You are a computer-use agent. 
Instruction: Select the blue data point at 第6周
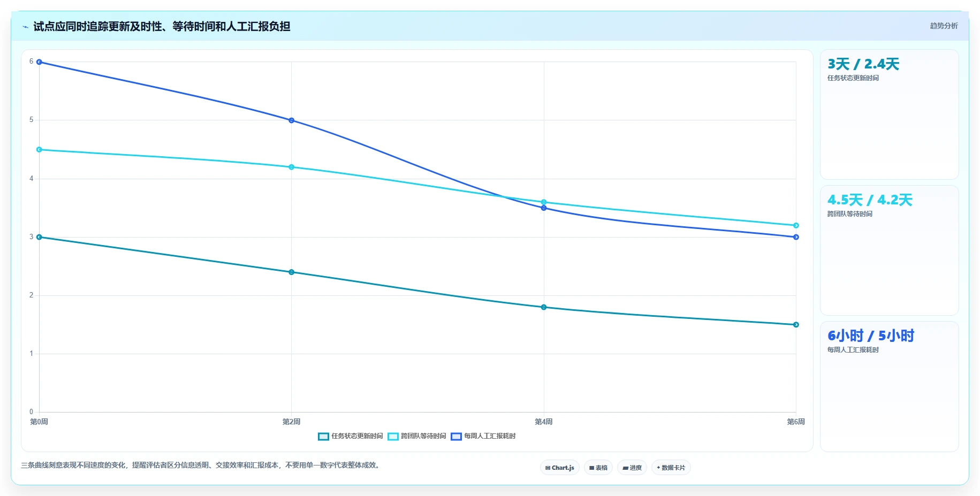coord(796,237)
